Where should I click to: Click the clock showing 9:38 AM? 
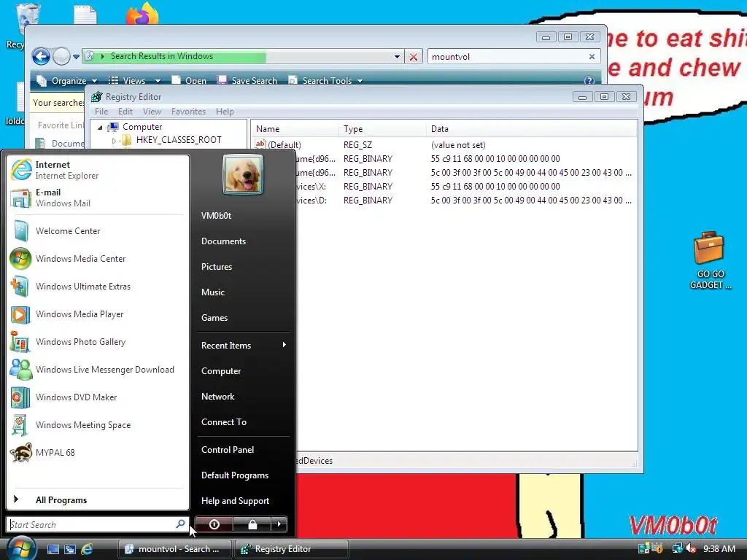(x=719, y=549)
